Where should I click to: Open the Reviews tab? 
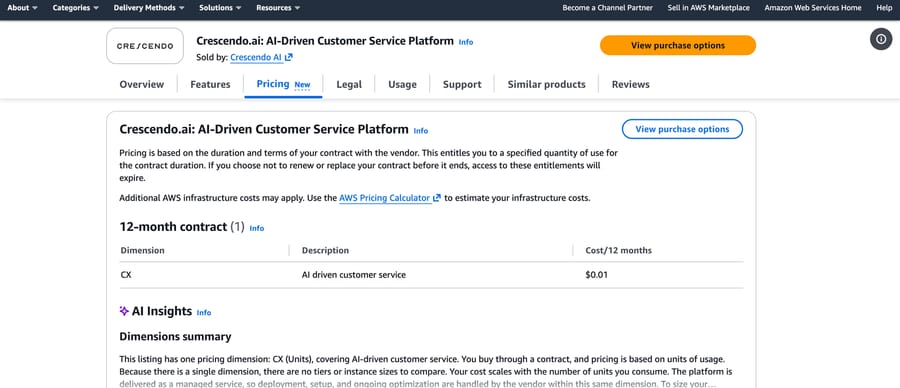pos(631,84)
